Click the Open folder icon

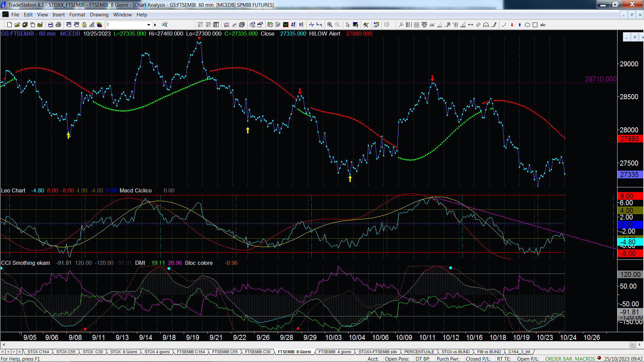(17, 25)
